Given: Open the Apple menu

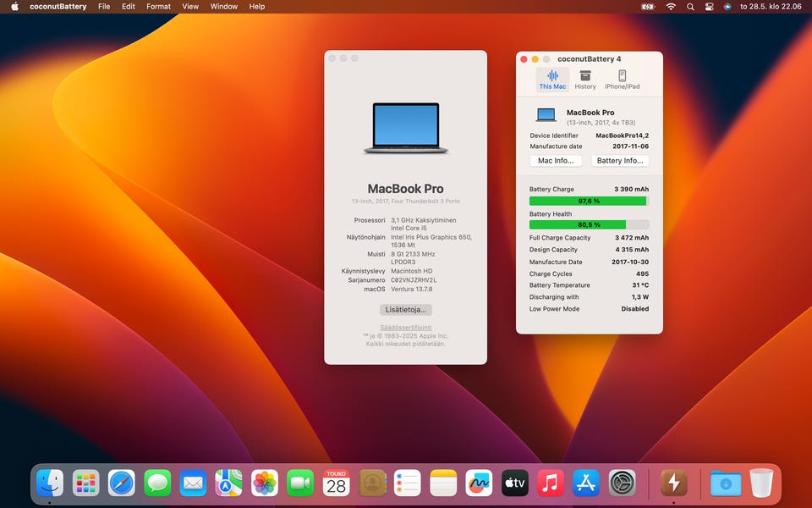Looking at the screenshot, I should tap(14, 7).
